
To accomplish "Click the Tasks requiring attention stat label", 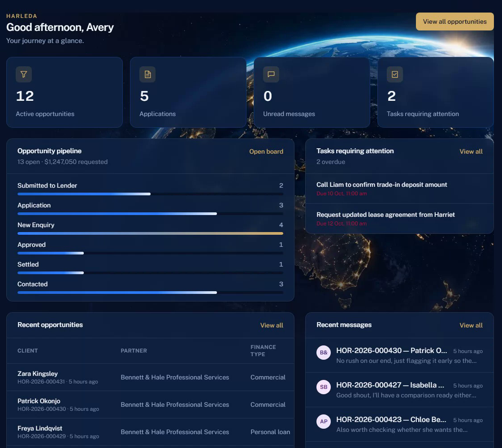I will click(x=423, y=114).
